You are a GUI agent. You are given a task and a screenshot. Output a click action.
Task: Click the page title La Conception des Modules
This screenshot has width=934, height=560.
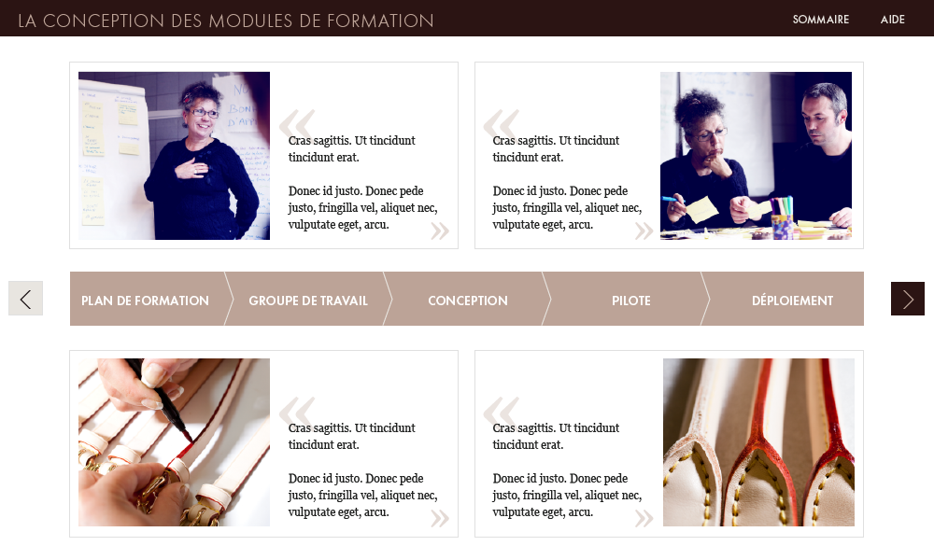pos(226,21)
